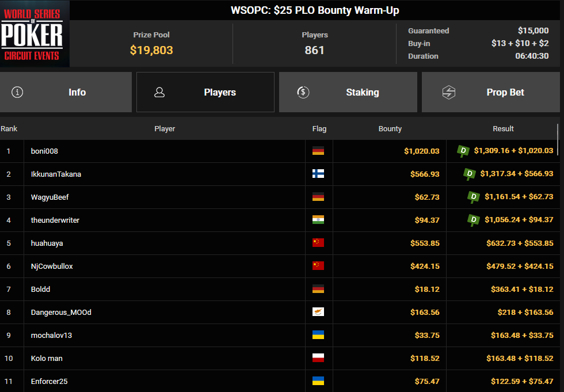Click the WSOPC tournament title
Screen dimensions: 564x392
tap(315, 10)
